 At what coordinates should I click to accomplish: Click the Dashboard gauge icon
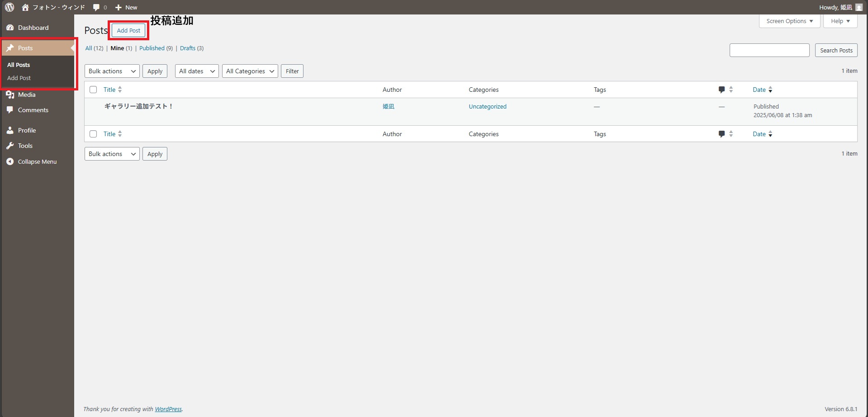[10, 28]
